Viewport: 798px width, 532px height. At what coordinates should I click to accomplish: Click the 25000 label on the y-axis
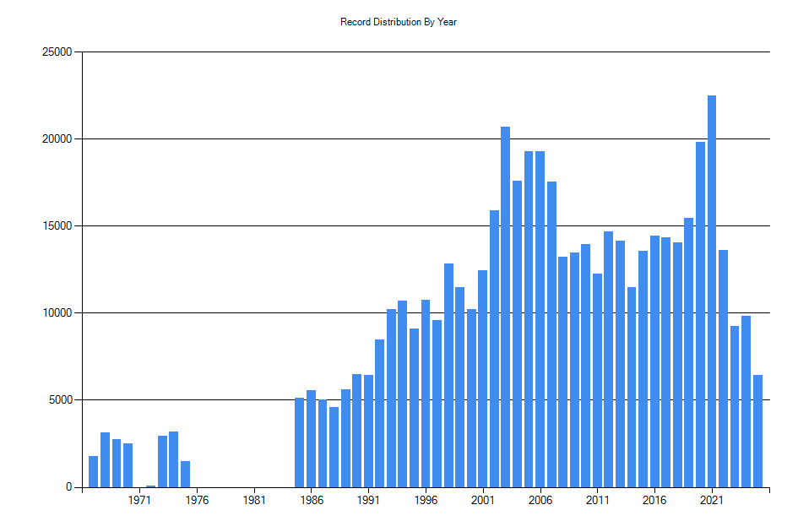tap(57, 52)
